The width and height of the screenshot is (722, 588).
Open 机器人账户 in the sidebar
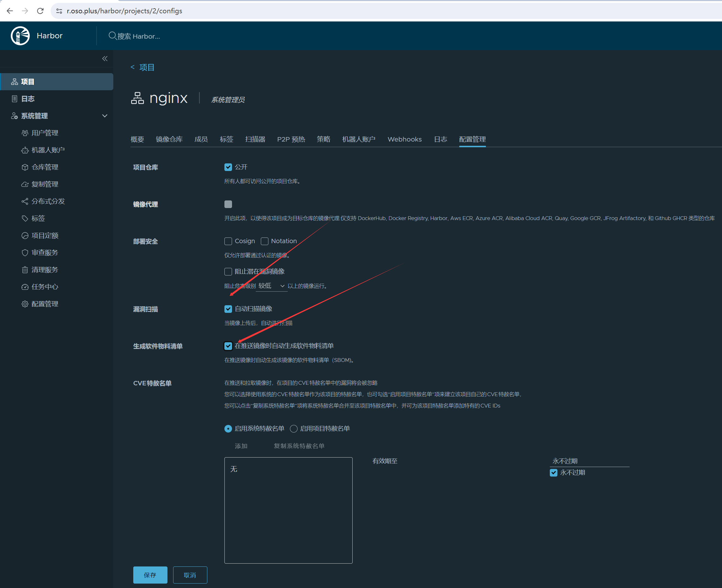pyautogui.click(x=48, y=150)
